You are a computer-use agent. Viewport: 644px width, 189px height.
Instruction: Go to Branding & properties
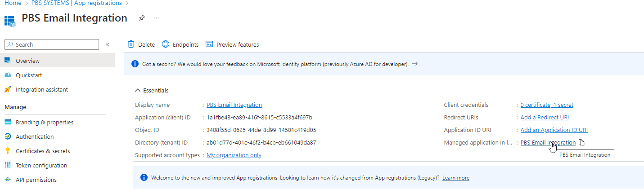[44, 122]
